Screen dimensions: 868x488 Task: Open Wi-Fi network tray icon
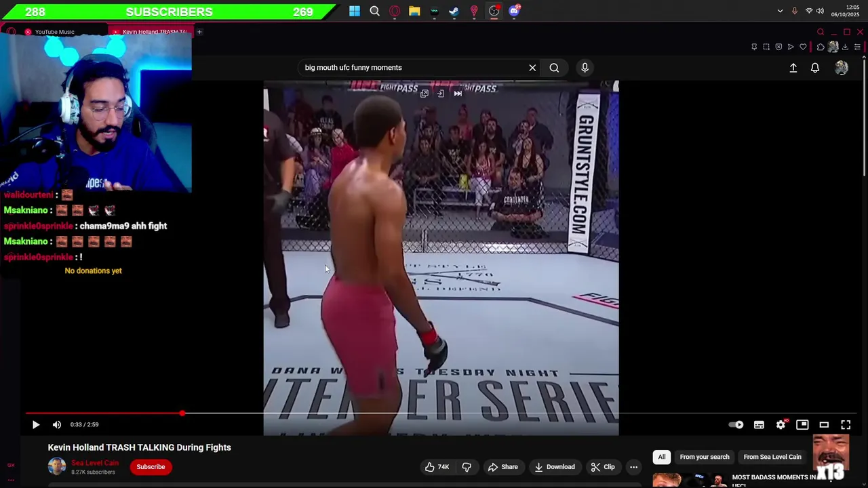[x=809, y=11]
